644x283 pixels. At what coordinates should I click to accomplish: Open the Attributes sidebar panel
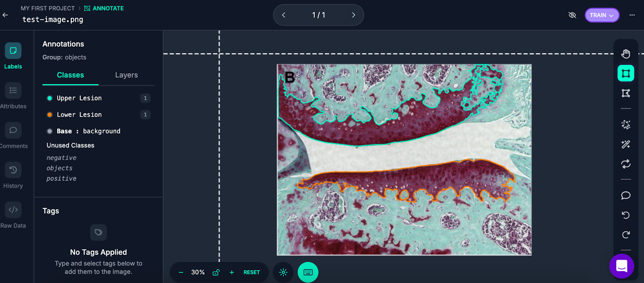tap(13, 96)
